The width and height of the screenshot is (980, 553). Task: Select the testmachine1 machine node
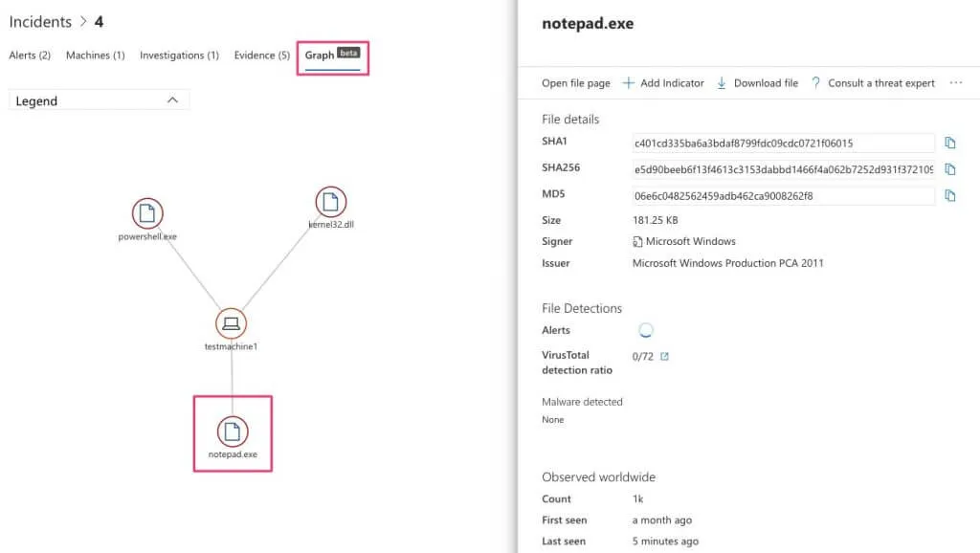[x=232, y=323]
